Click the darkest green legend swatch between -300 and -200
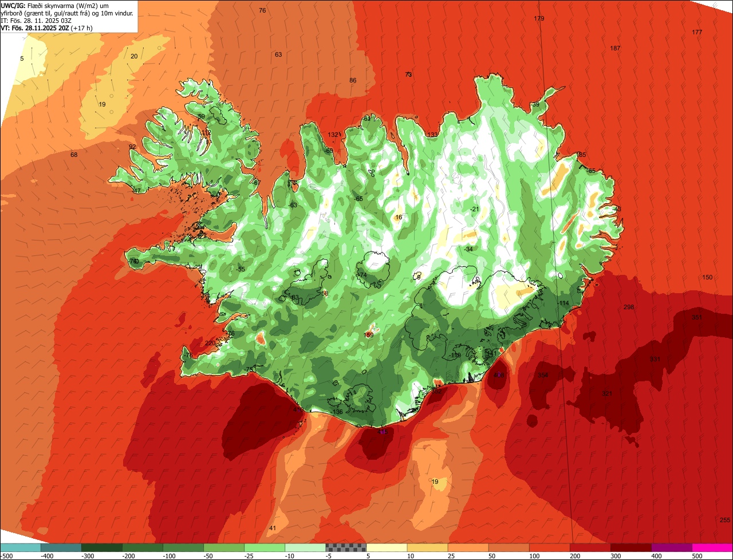This screenshot has width=733, height=560. [x=101, y=547]
